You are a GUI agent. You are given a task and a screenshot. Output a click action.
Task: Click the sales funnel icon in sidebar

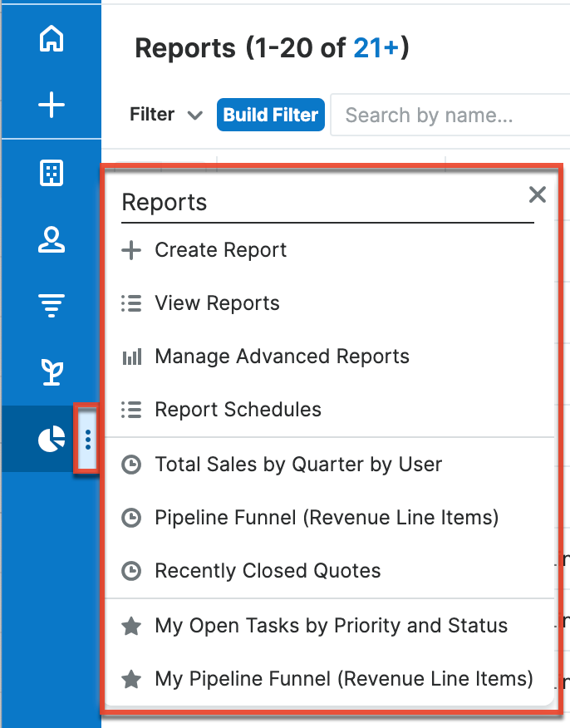(52, 305)
